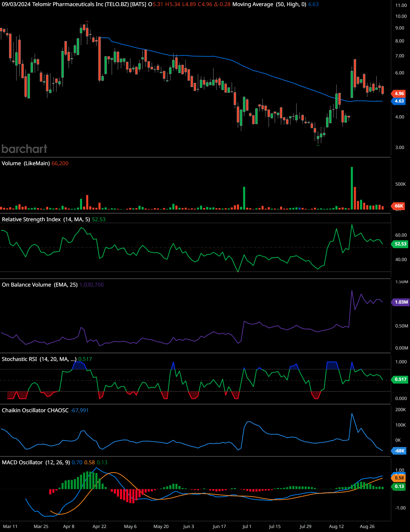Viewport: 410px width, 532px height.
Task: Click the tallest green volume bar
Action: click(352, 188)
